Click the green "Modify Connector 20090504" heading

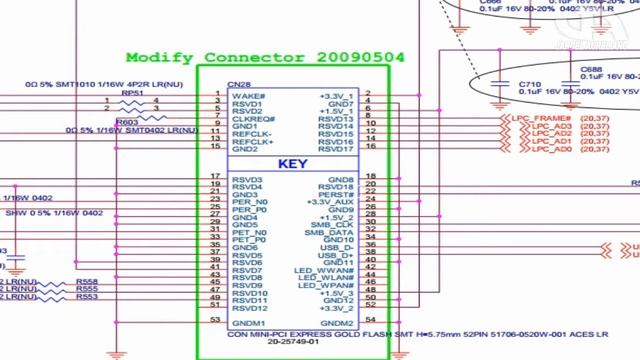[x=265, y=58]
